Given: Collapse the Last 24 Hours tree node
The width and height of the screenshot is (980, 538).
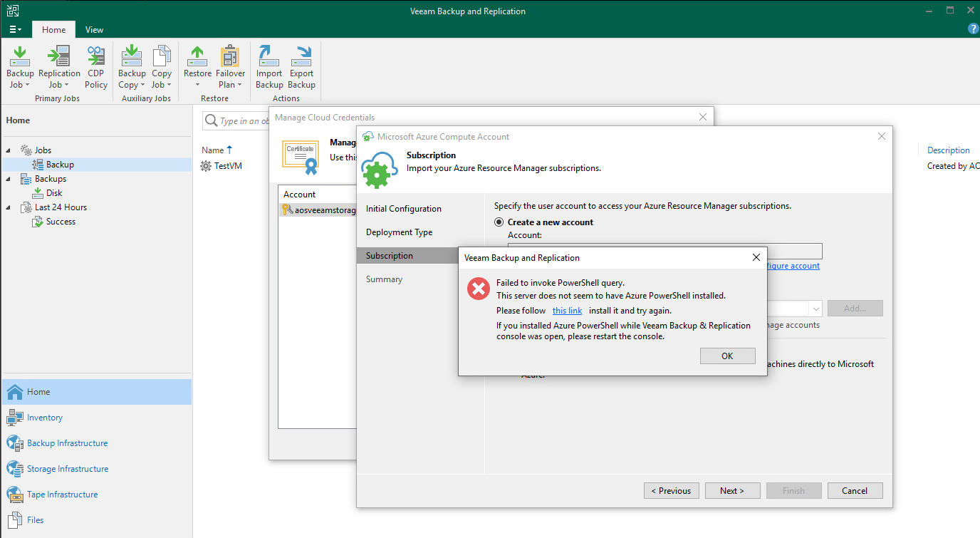Looking at the screenshot, I should point(10,207).
